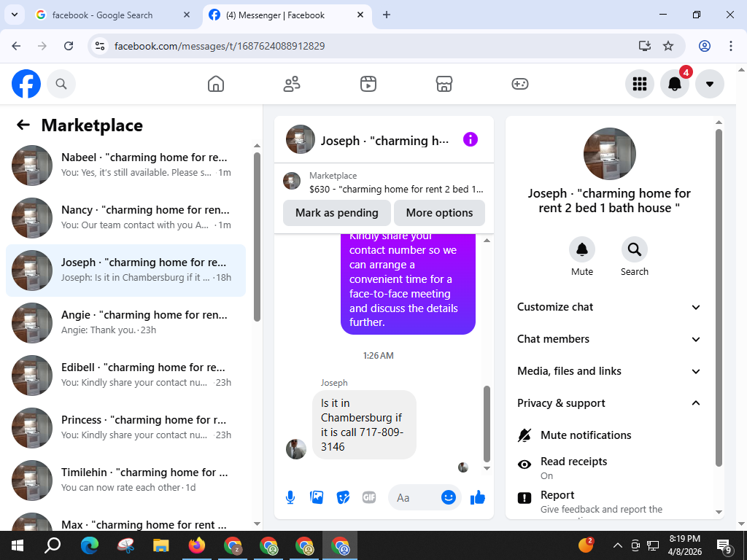Click the address bar URL
747x560 pixels.
220,46
